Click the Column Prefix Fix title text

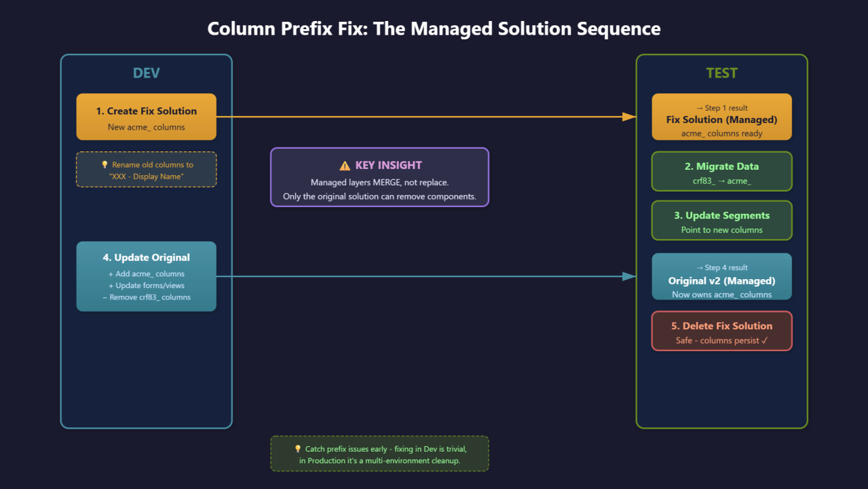tap(434, 29)
